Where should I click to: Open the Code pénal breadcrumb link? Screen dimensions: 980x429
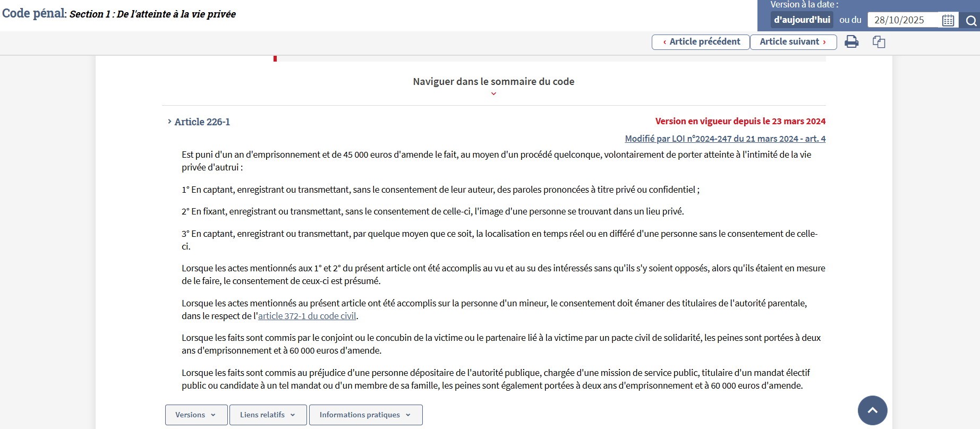pyautogui.click(x=33, y=13)
